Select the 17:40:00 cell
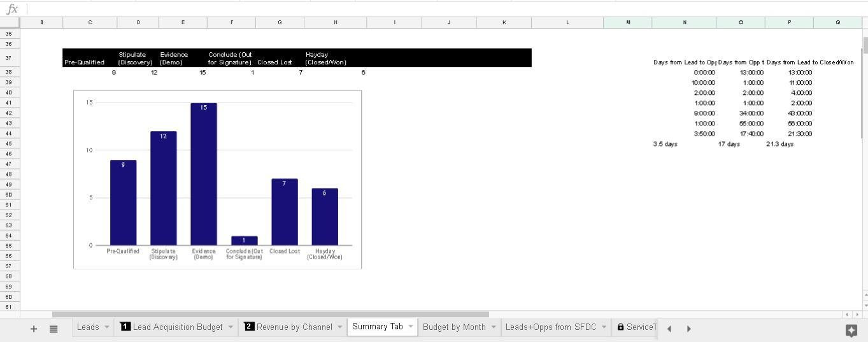The image size is (868, 342). click(741, 134)
